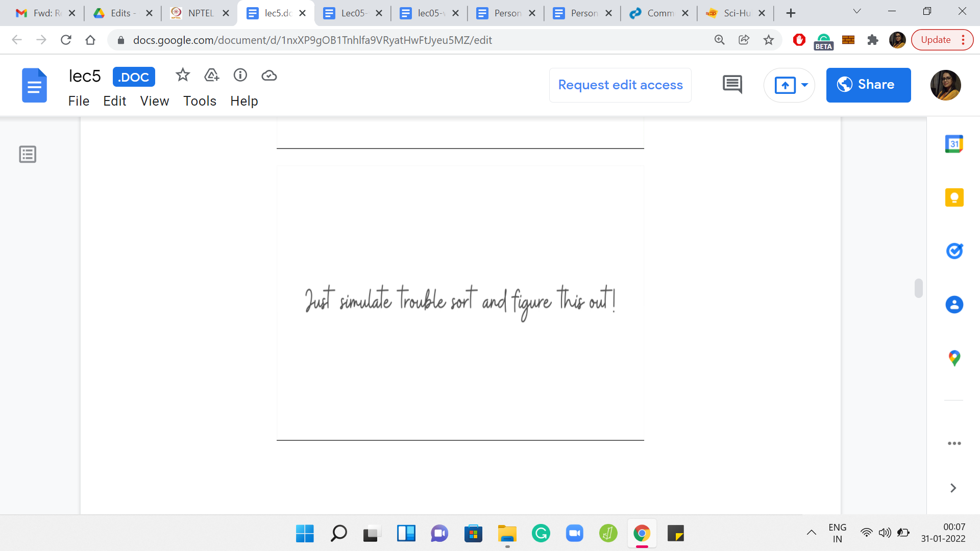Click the vertical document scrollbar thumb
Screen dimensions: 980x551
(918, 288)
